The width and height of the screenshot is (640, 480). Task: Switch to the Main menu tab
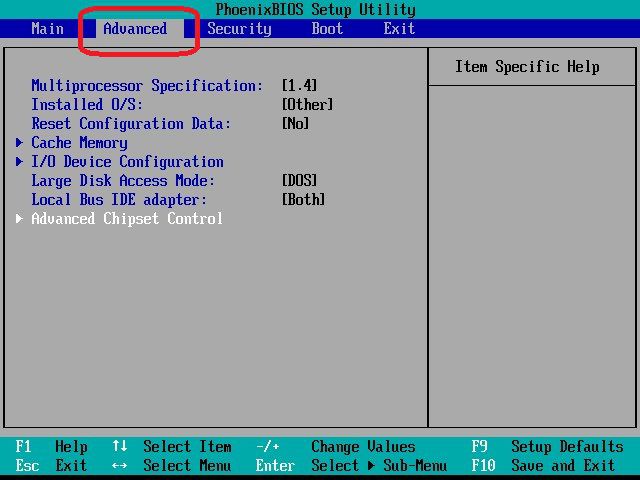pos(47,29)
